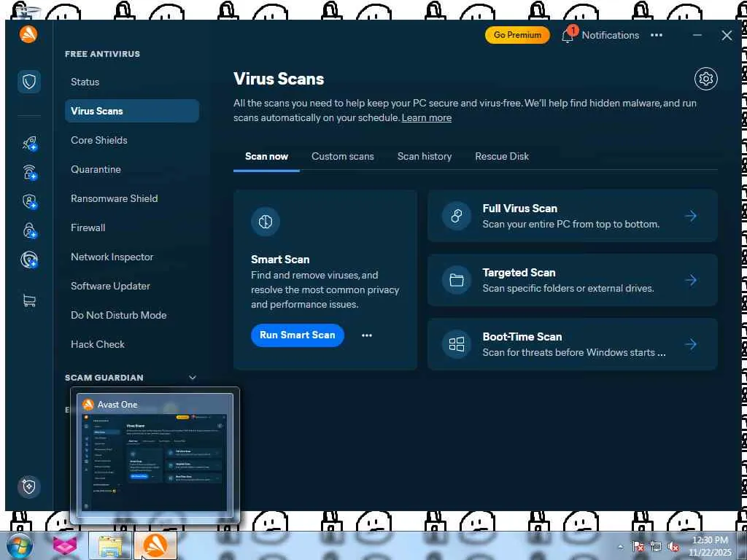Open Software Updater in the sidebar
Screen dimensions: 747x560
[x=132, y=286]
